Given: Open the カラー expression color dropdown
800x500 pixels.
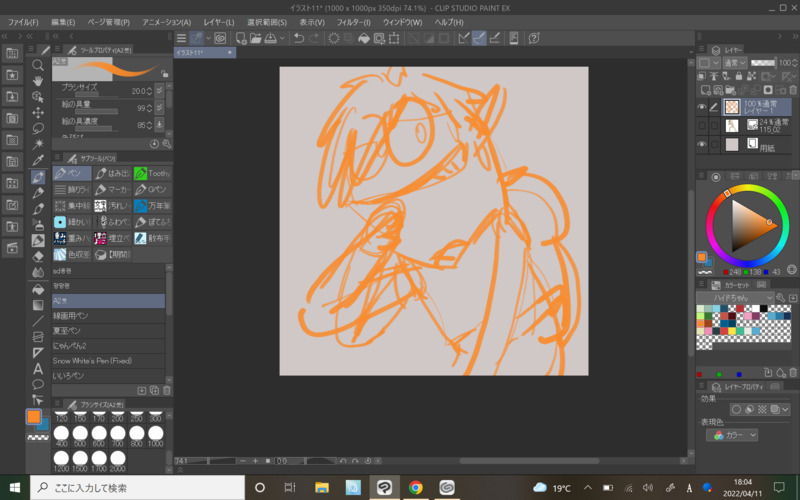Looking at the screenshot, I should coord(733,435).
